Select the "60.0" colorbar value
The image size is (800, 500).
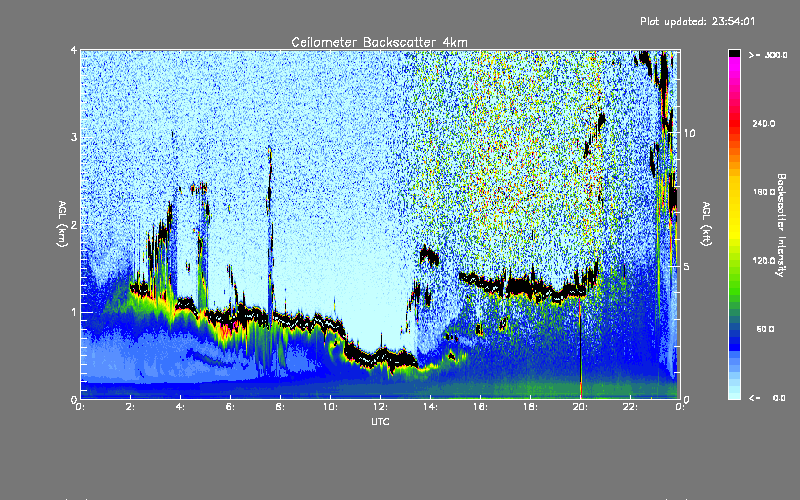coord(765,329)
